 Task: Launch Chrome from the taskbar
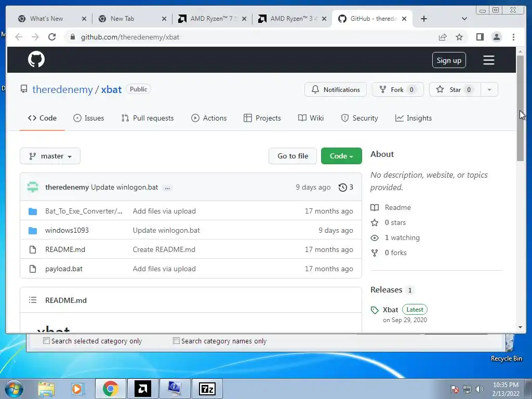point(111,389)
